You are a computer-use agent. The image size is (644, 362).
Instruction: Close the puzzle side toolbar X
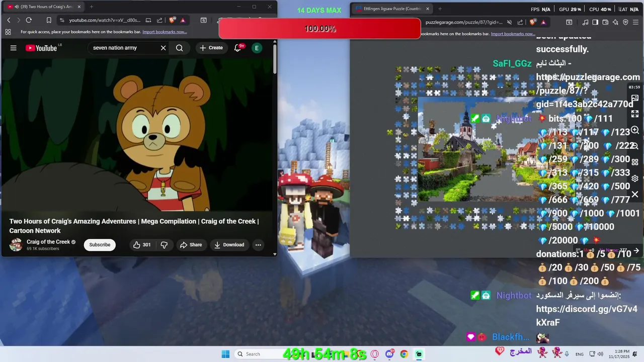click(635, 194)
